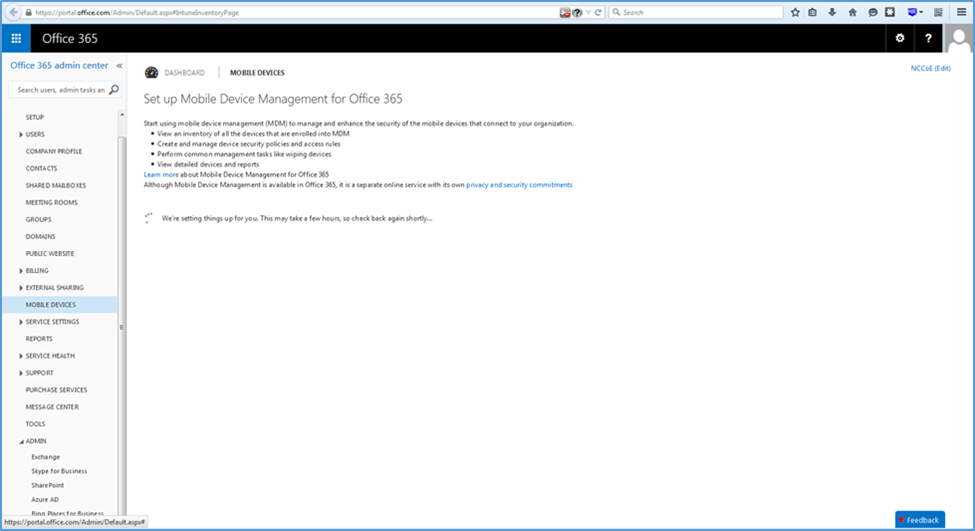Open the browser hamburger menu
Image resolution: width=975 pixels, height=531 pixels.
(961, 12)
